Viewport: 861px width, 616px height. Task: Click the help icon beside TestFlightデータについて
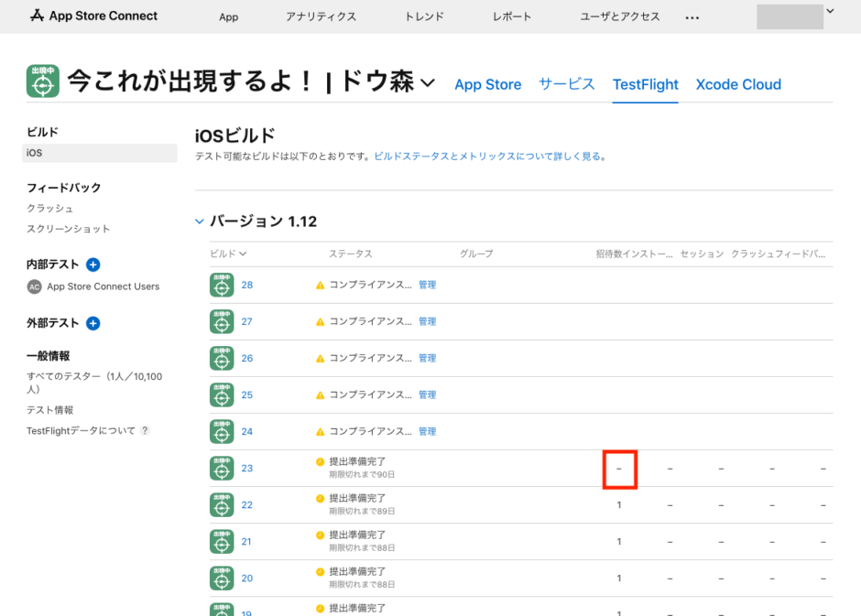(146, 429)
